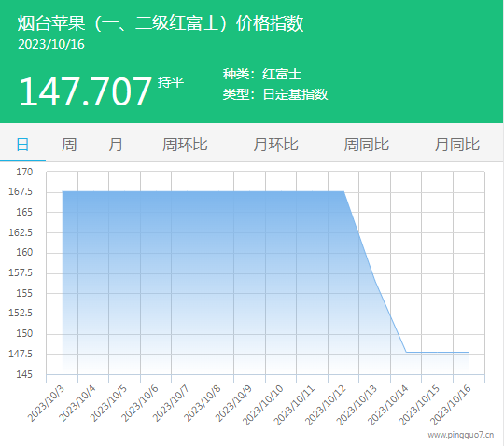The width and height of the screenshot is (504, 446).
Task: Click the 2023/10/16 date under the title
Action: click(x=51, y=45)
